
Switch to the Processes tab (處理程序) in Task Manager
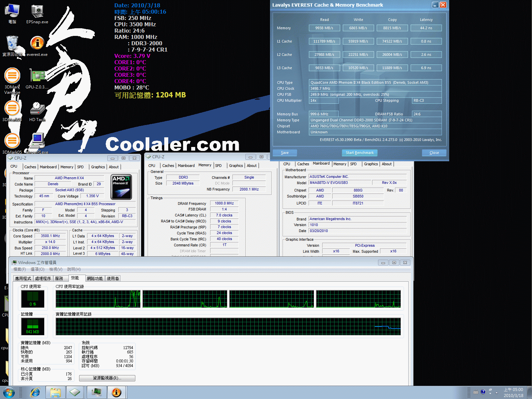pyautogui.click(x=43, y=279)
